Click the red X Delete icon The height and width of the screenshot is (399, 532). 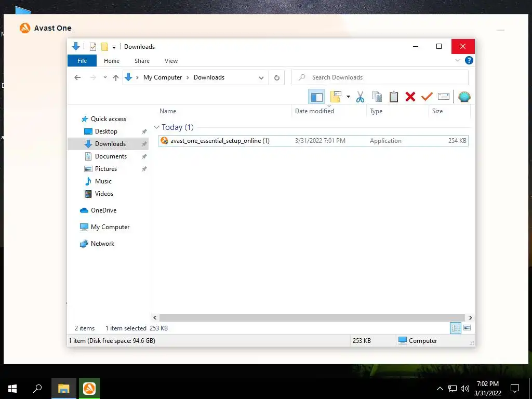(410, 97)
